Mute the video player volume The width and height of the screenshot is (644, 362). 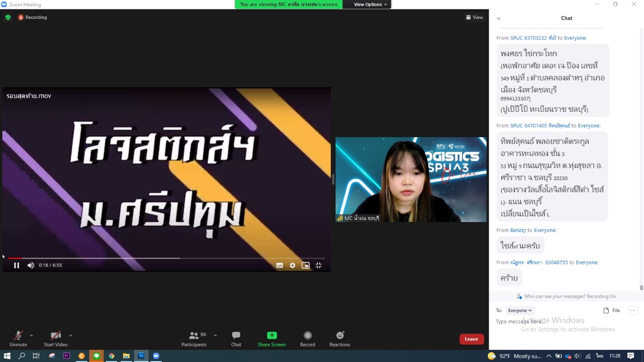tap(31, 265)
